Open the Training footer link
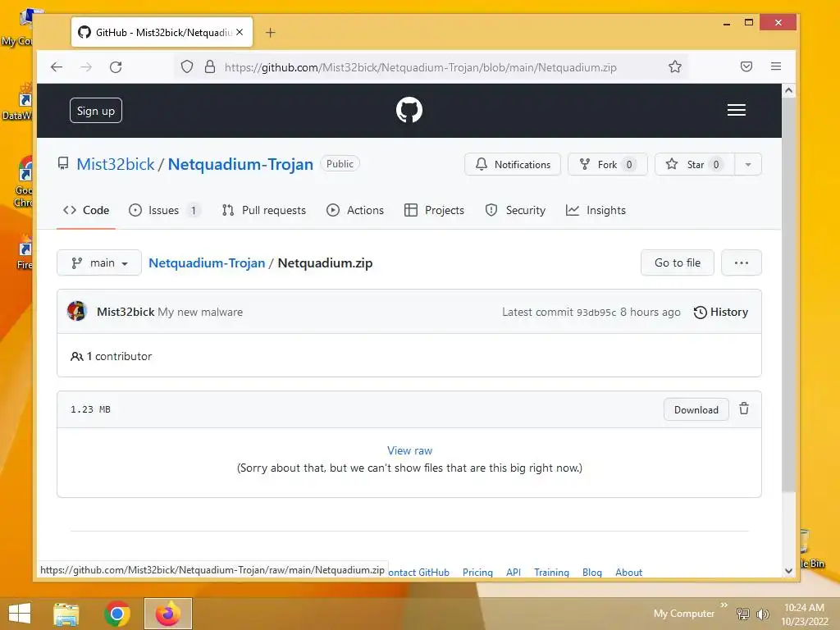The height and width of the screenshot is (630, 840). pos(551,572)
